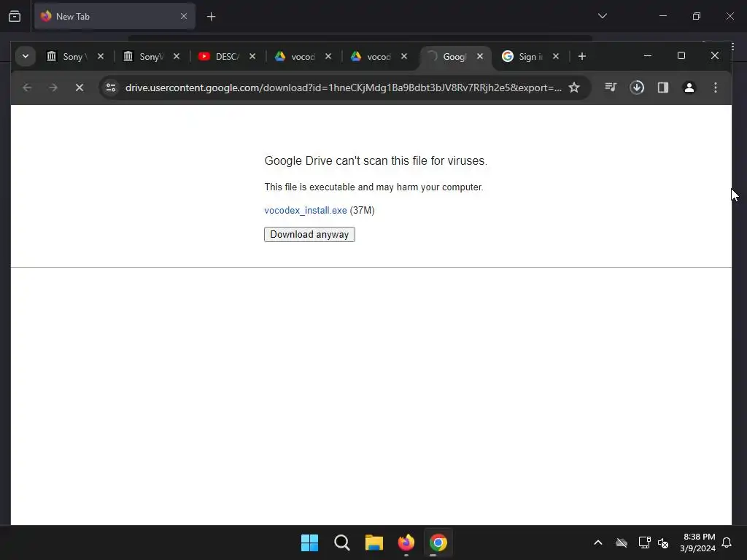Restore down the Firefox window
The image size is (747, 560).
697,16
